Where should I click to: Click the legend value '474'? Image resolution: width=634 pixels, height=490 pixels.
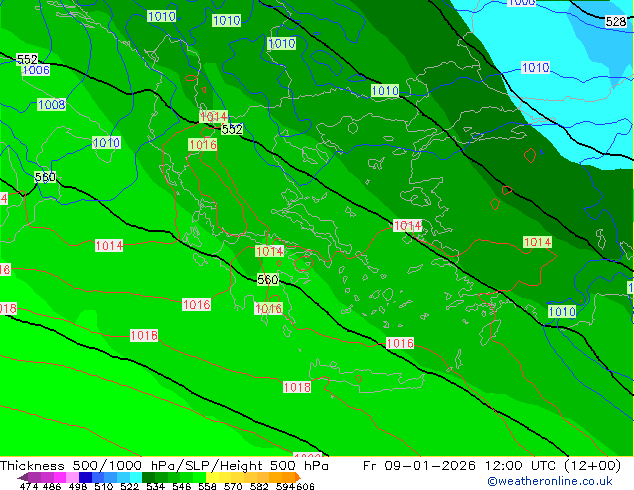[29, 486]
